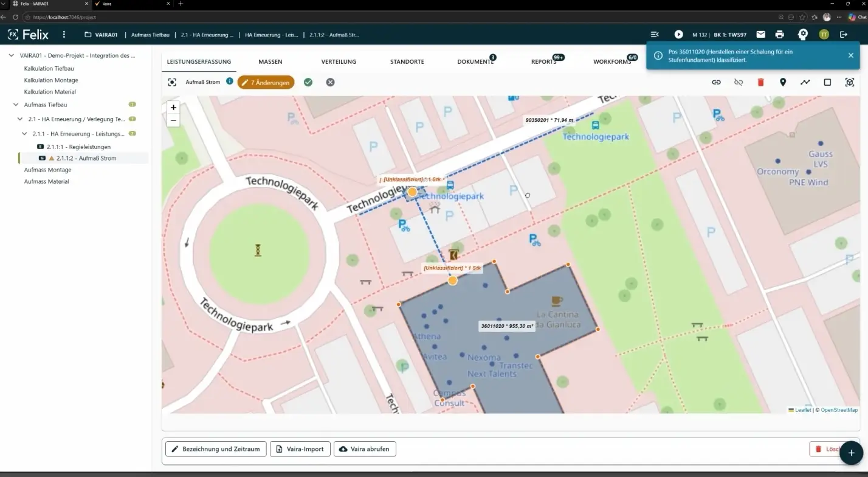Click 2.1 - HA Erneuerung breadcrumb
Image resolution: width=868 pixels, height=477 pixels.
coord(207,35)
